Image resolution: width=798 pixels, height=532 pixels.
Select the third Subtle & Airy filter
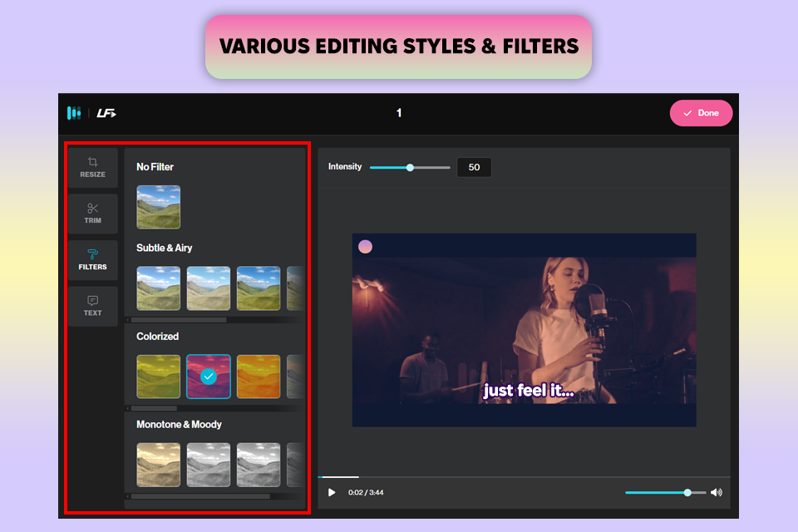coord(258,288)
